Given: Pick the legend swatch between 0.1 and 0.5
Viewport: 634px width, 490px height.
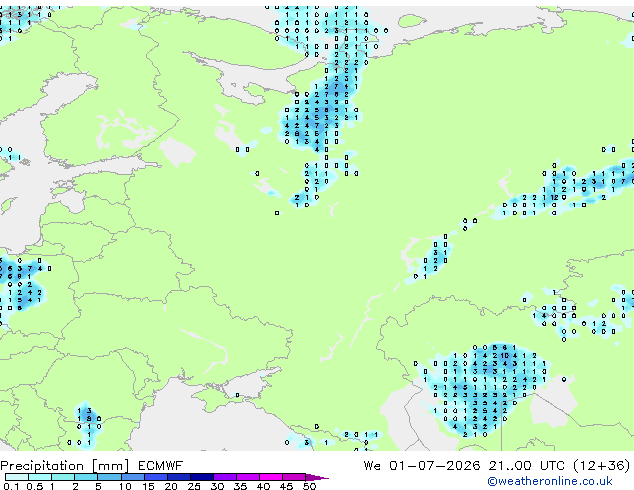Looking at the screenshot, I should tap(17, 477).
